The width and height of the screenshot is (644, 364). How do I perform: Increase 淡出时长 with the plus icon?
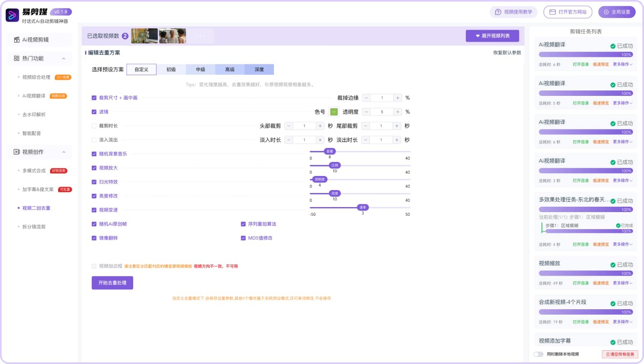coord(397,140)
